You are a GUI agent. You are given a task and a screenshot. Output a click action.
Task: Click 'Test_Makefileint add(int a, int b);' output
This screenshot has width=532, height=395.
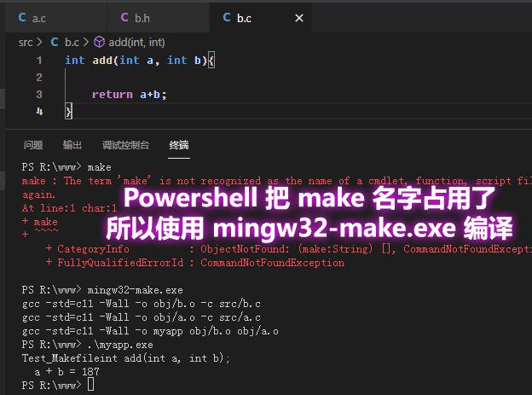[126, 358]
